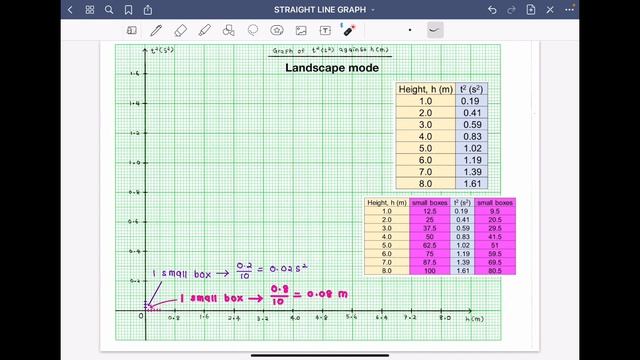This screenshot has height=360, width=640.
Task: Tap the 37.5 small boxes cell
Action: [429, 228]
